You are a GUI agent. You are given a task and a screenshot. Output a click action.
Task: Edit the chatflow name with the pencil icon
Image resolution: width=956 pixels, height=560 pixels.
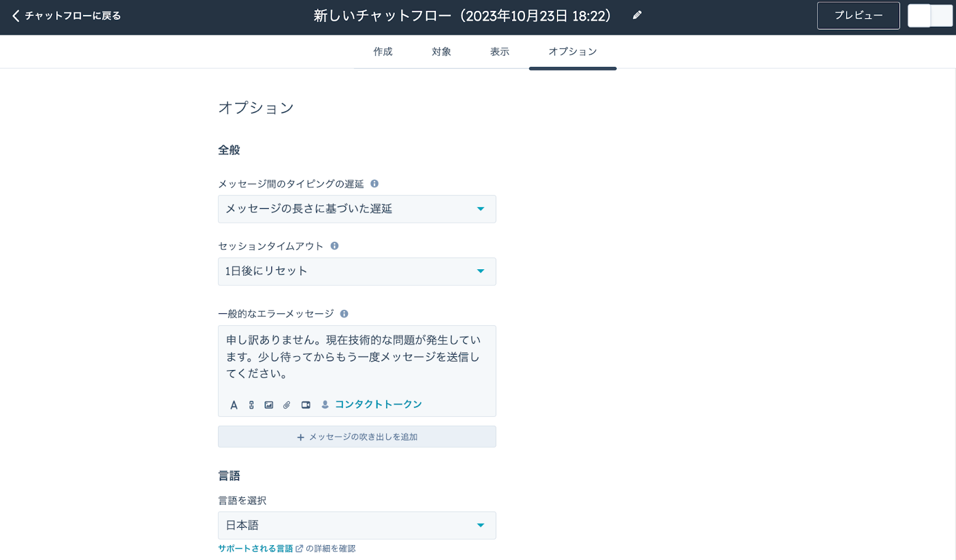pos(637,16)
